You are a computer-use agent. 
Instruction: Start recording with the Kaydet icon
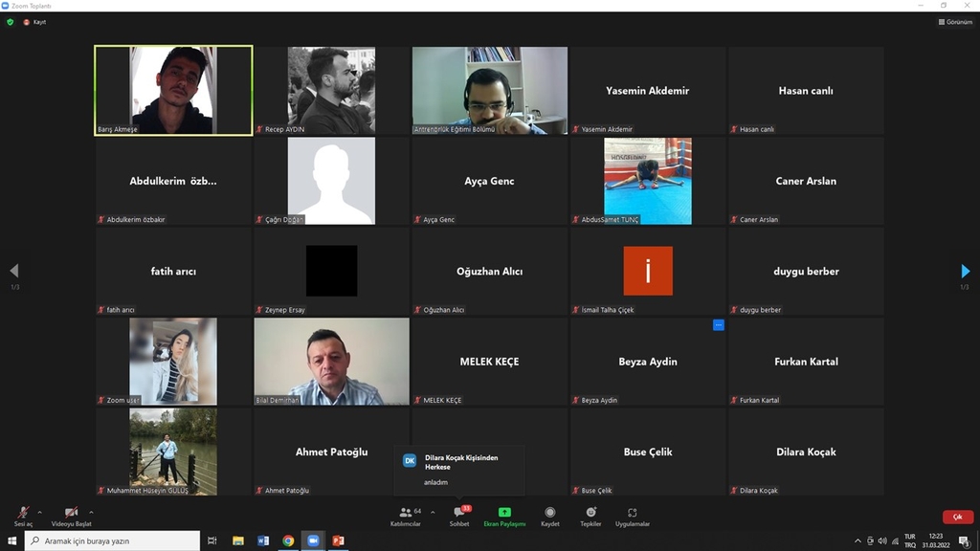(x=549, y=514)
